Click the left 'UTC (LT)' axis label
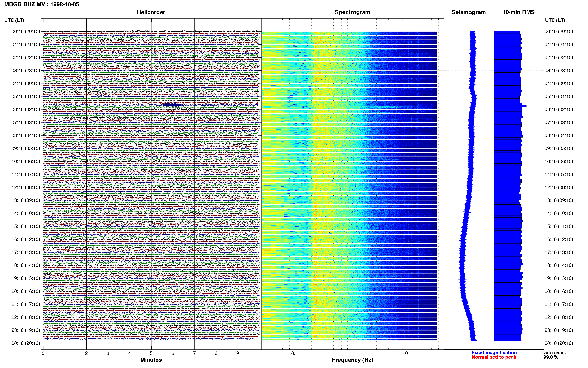Image resolution: width=588 pixels, height=368 pixels. point(14,20)
